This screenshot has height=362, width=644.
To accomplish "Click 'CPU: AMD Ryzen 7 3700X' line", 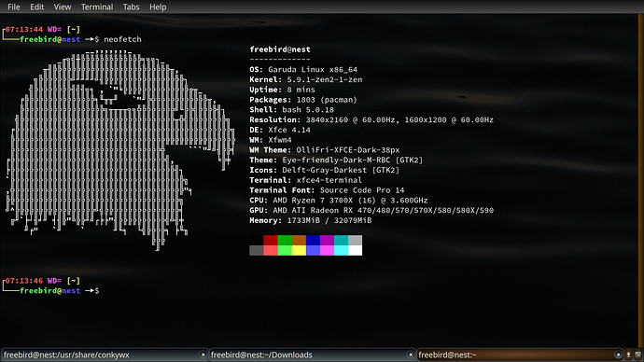I will (339, 201).
